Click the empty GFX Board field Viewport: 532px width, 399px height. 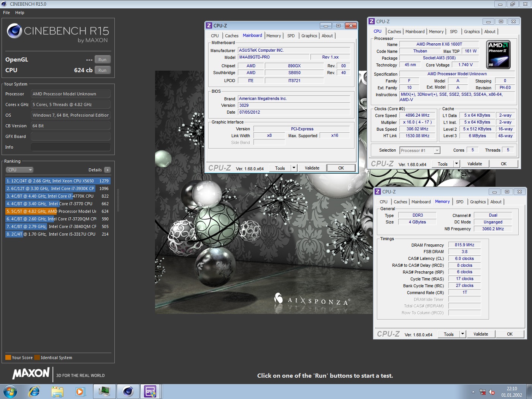[x=71, y=136]
